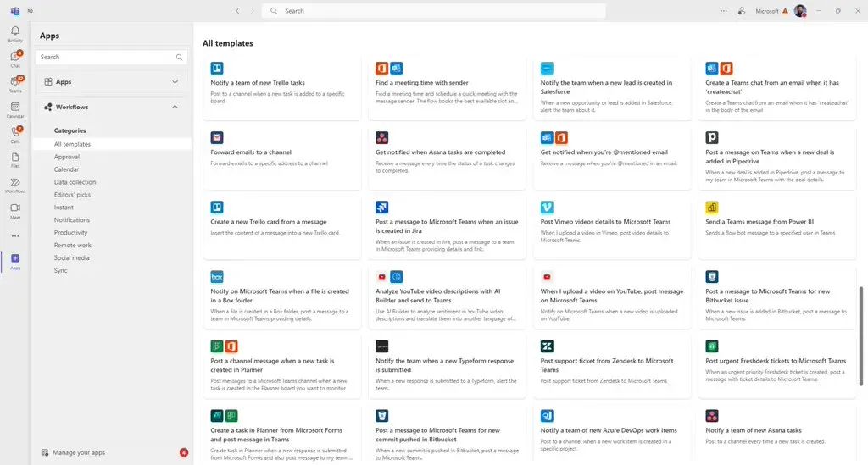
Task: Click the Power BI icon on the Send a Teams message card
Action: click(712, 208)
